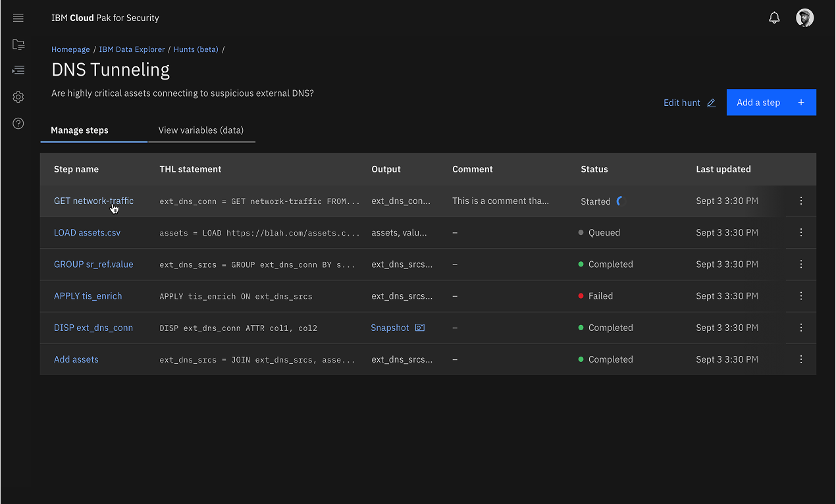Click the 'assets, valu...' output cell

click(x=399, y=233)
